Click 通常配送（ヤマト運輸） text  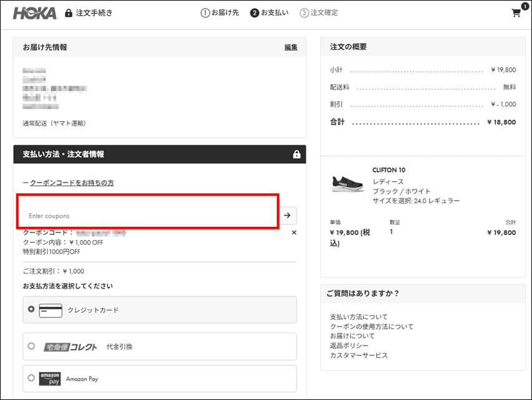pyautogui.click(x=54, y=123)
